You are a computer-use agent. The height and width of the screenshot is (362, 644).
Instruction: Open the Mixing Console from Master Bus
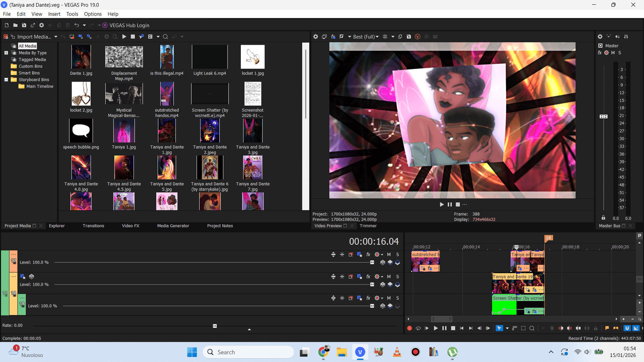(x=626, y=37)
